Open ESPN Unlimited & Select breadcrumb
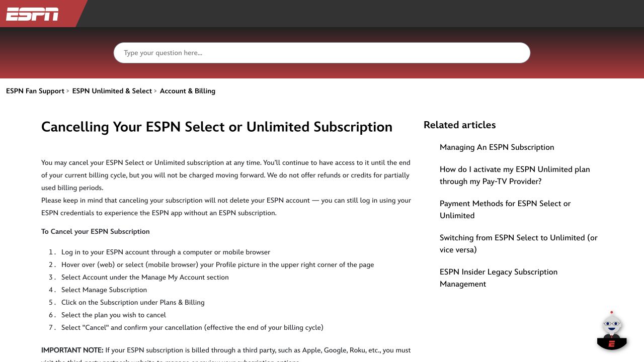This screenshot has height=362, width=644. [112, 91]
